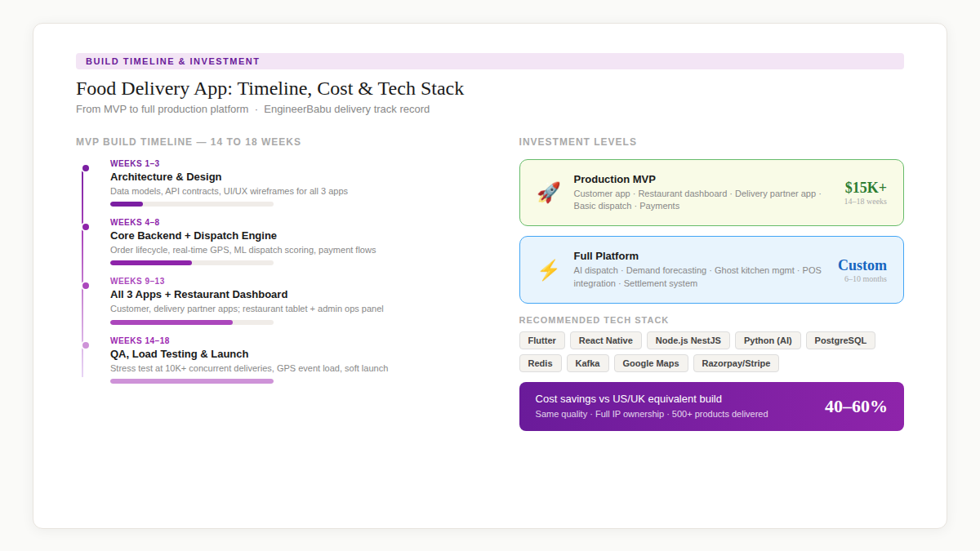Viewport: 980px width, 551px height.
Task: Click 'All 3 Apps + Restaurant Dashboard' heading
Action: (199, 295)
